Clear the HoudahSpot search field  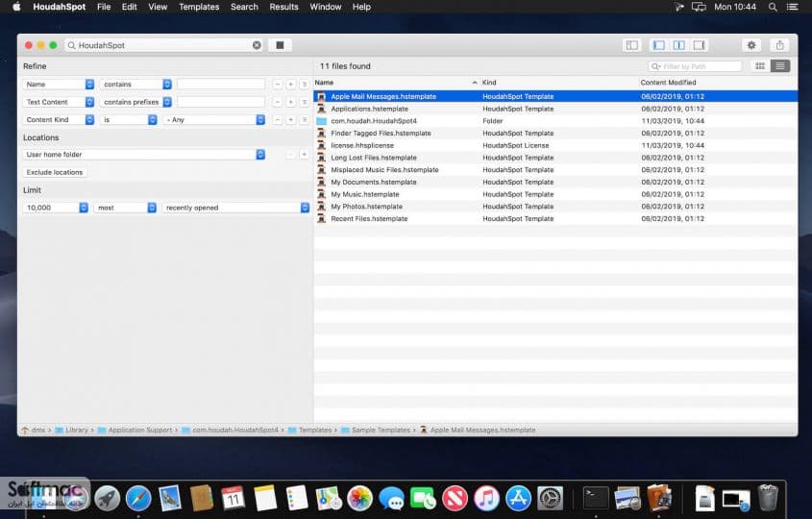click(x=257, y=45)
